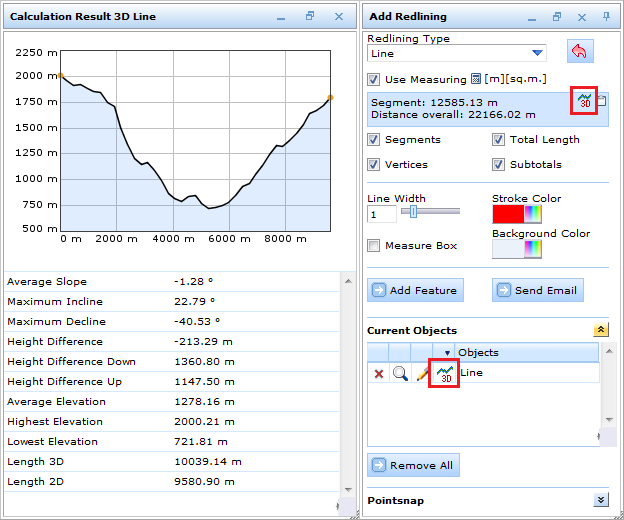624x520 pixels.
Task: Click the 3D line icon beside Line object
Action: (446, 373)
